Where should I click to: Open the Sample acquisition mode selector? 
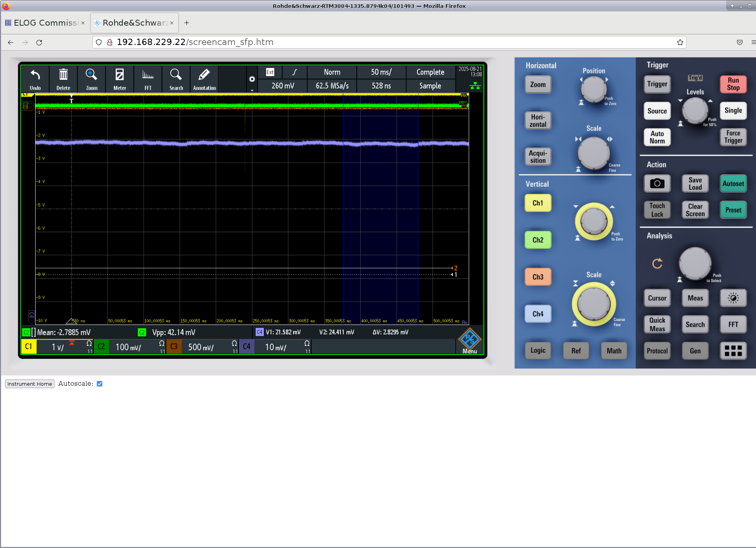[431, 86]
